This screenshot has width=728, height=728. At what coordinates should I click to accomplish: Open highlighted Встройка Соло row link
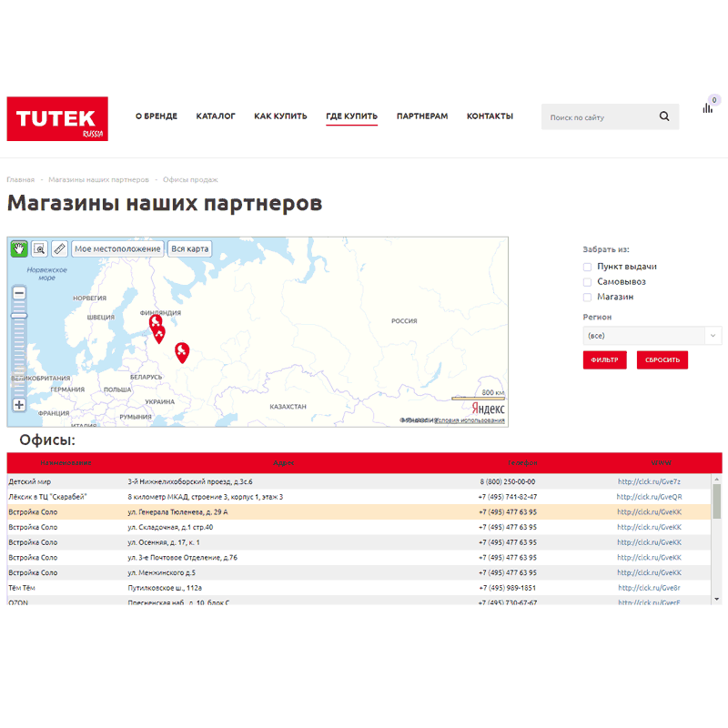(x=649, y=512)
